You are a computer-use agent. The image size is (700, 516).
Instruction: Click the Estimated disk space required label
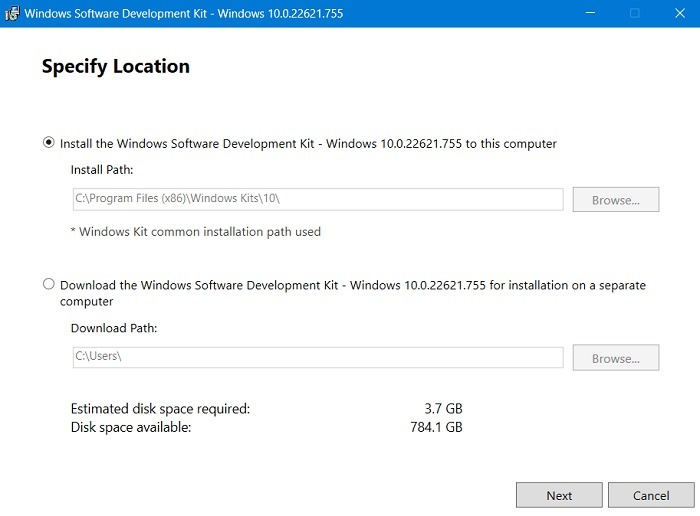pyautogui.click(x=160, y=409)
